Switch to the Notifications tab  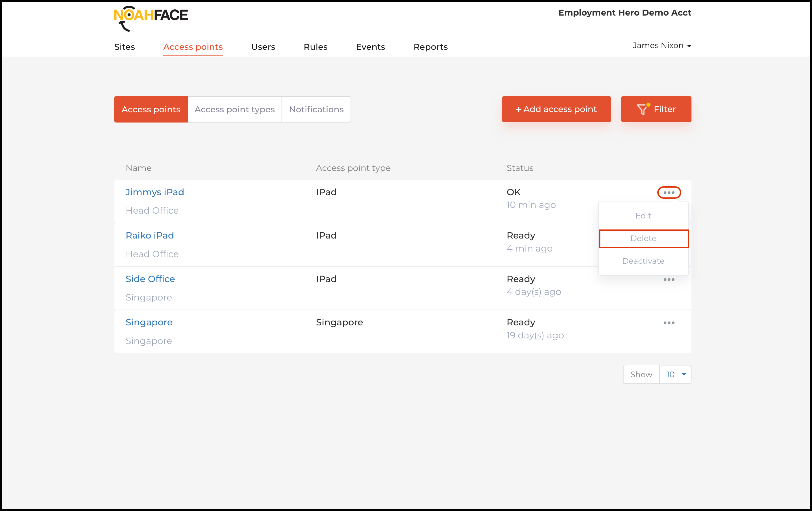click(x=316, y=109)
